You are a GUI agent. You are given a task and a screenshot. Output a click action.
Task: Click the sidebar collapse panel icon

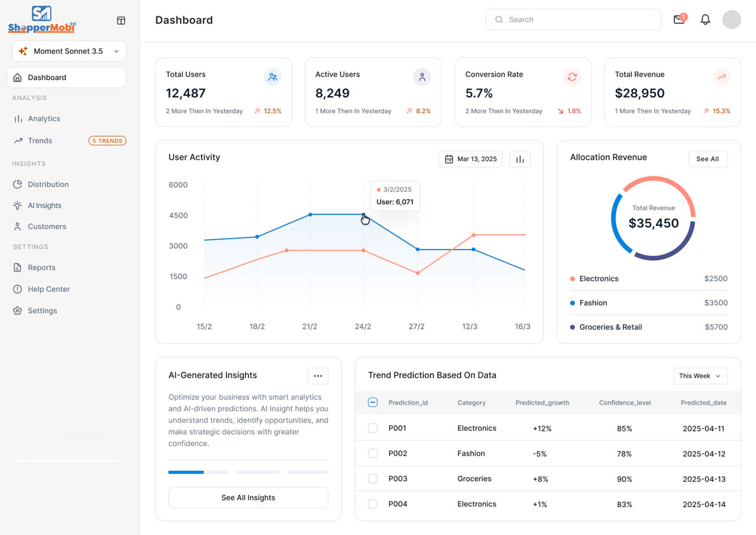121,20
